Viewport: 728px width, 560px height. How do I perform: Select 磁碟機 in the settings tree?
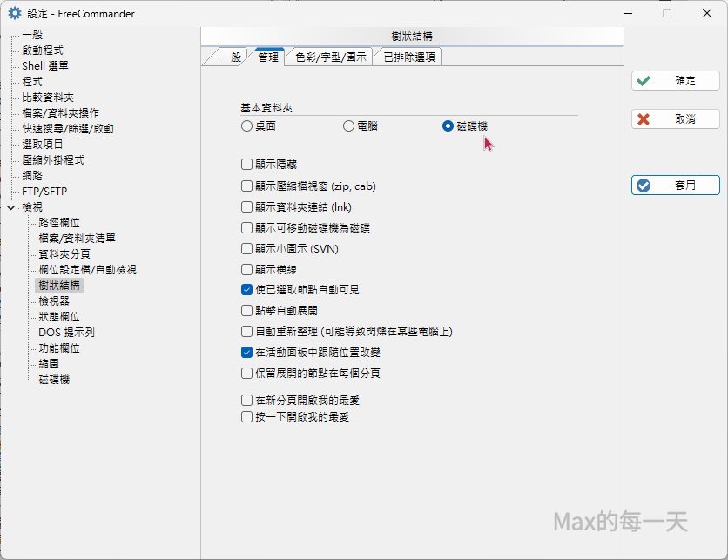click(54, 380)
